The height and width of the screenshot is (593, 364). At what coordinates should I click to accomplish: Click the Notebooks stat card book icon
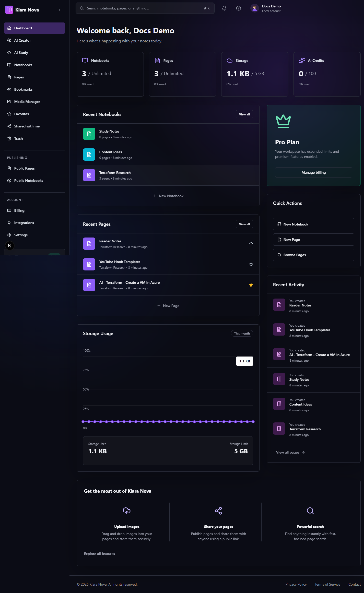(x=85, y=61)
